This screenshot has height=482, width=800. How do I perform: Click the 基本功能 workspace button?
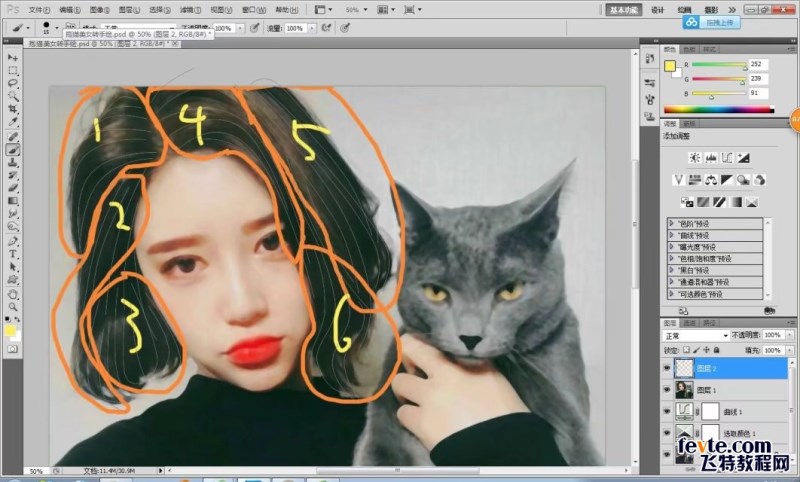pos(622,9)
